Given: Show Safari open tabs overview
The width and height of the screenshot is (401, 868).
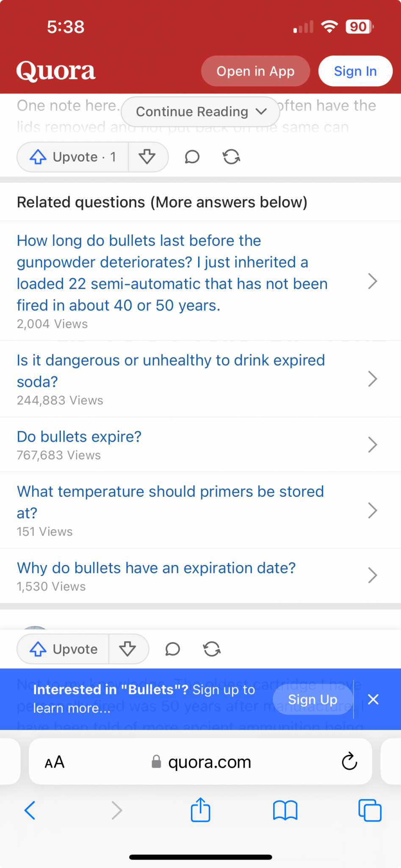Looking at the screenshot, I should pyautogui.click(x=370, y=810).
